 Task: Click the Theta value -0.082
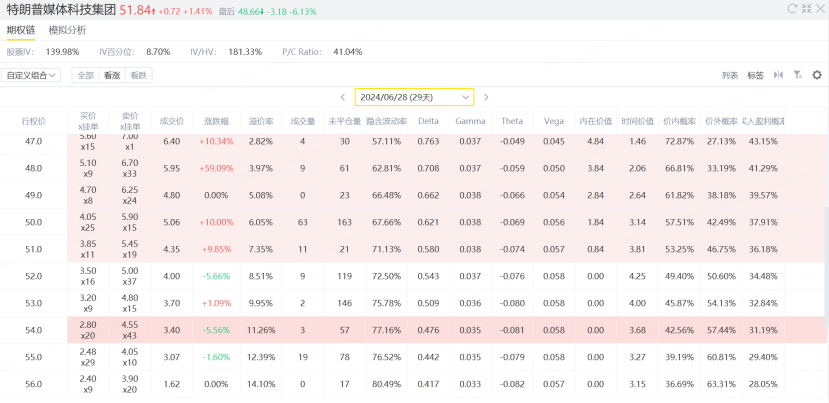512,384
